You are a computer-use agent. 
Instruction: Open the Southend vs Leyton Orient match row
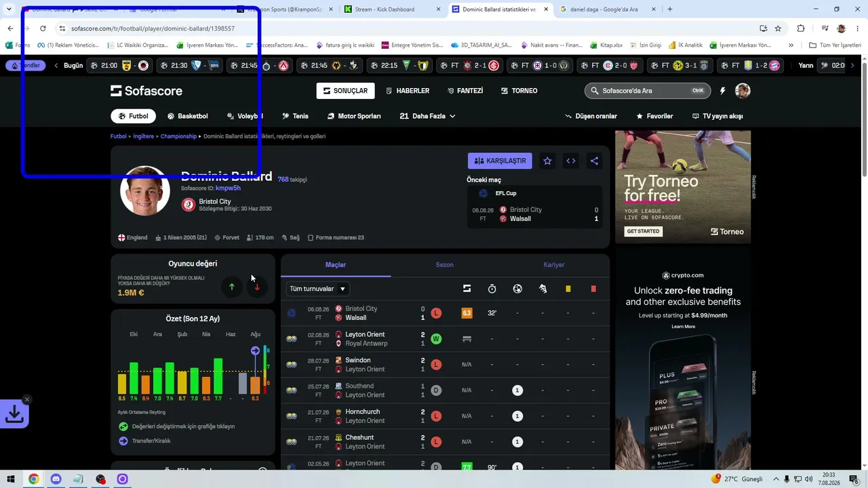point(445,390)
